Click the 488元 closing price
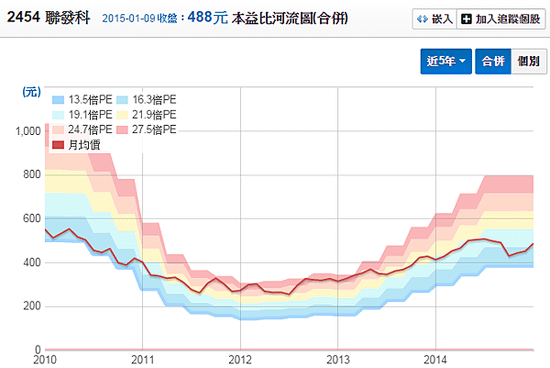 click(208, 17)
